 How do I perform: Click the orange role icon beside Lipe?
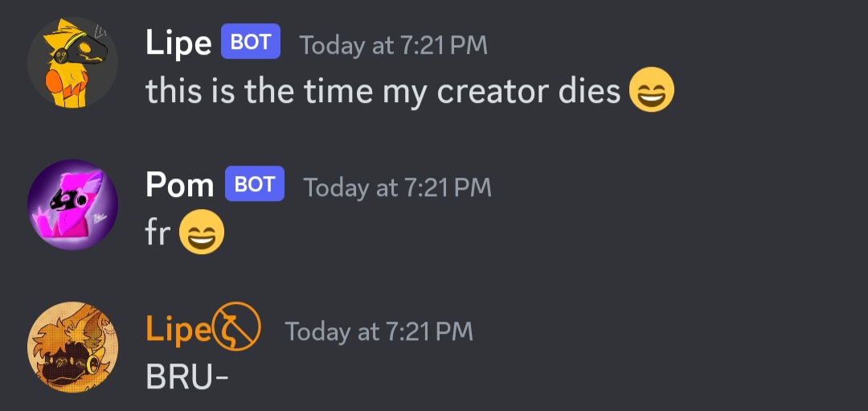pyautogui.click(x=237, y=330)
